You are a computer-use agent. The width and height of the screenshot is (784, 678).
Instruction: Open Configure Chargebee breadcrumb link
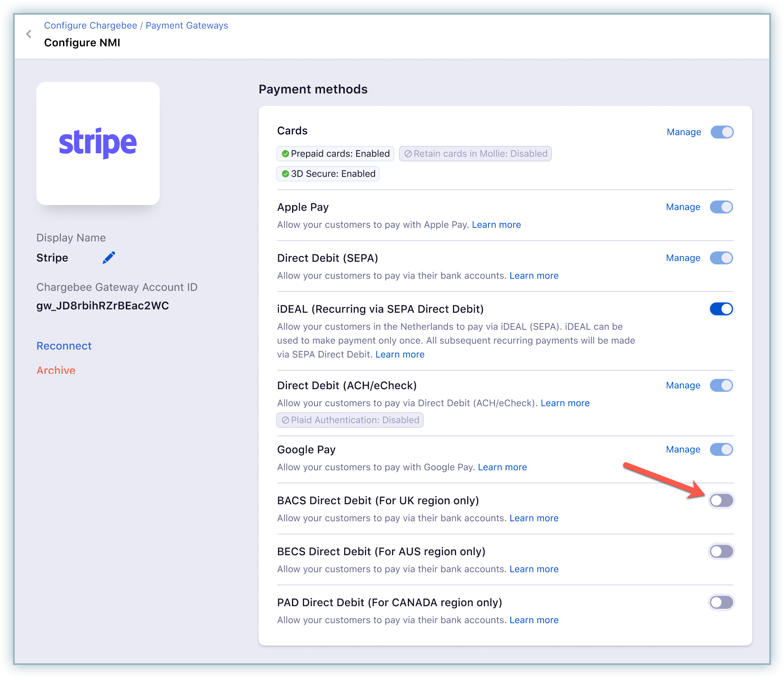coord(91,25)
